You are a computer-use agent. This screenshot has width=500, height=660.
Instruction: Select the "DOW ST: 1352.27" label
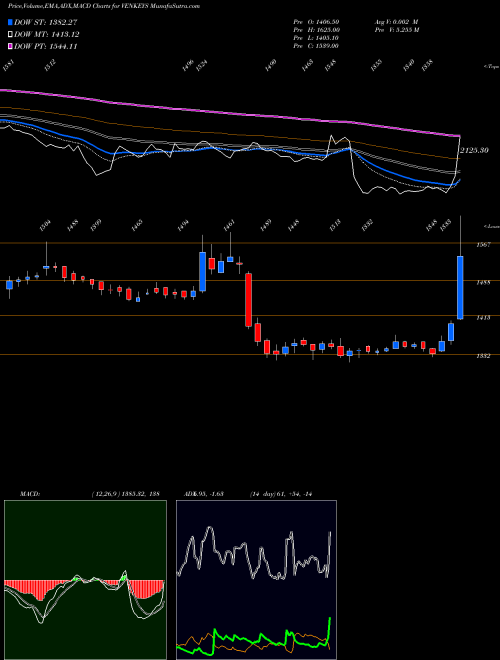click(45, 22)
